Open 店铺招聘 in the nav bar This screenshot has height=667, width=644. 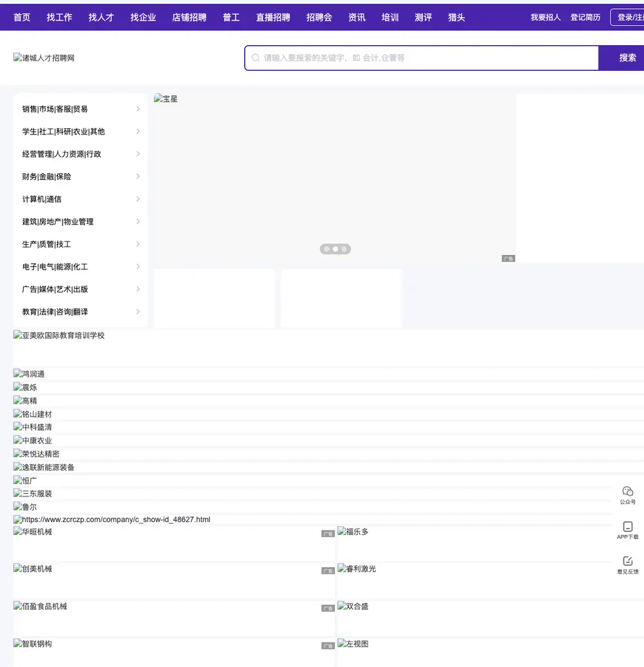point(189,17)
